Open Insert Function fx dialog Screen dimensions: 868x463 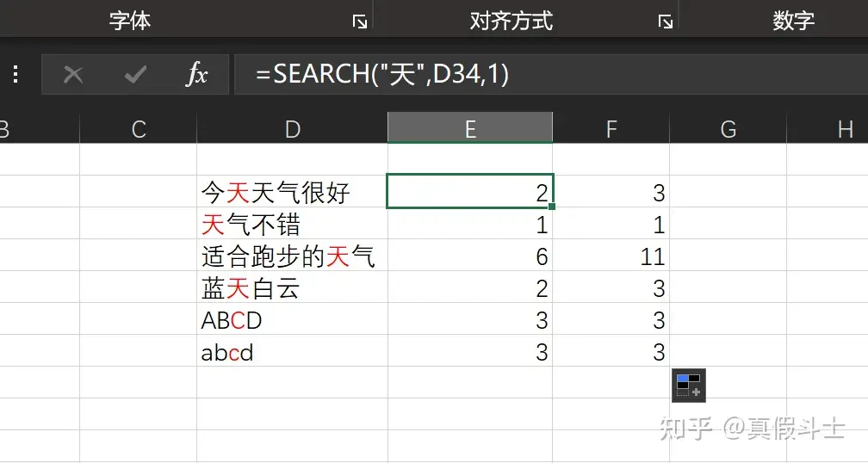tap(197, 76)
